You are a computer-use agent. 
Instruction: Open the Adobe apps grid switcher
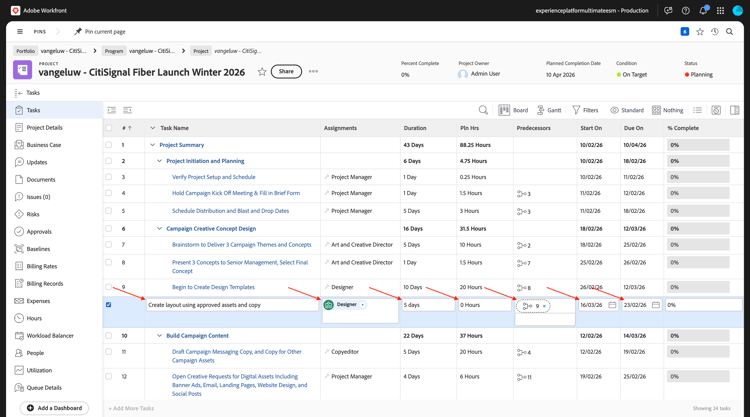[720, 11]
